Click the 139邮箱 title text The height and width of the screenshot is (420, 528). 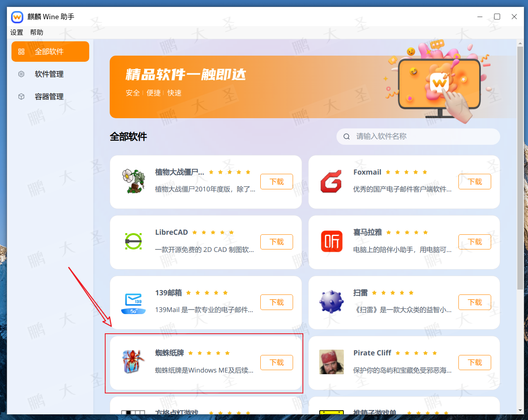(168, 293)
